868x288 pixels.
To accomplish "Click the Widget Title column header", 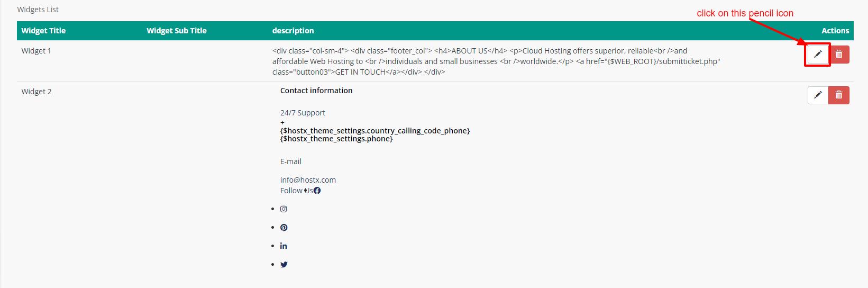I will (x=43, y=31).
